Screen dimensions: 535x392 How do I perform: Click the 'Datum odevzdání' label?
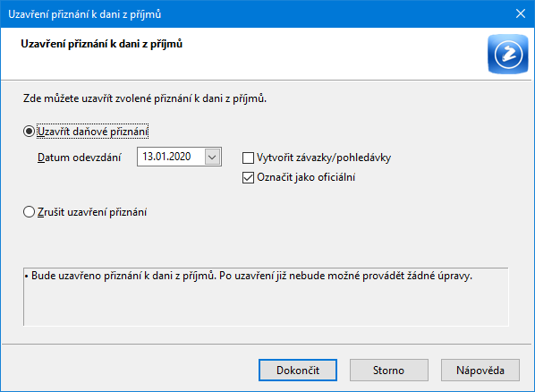(79, 158)
